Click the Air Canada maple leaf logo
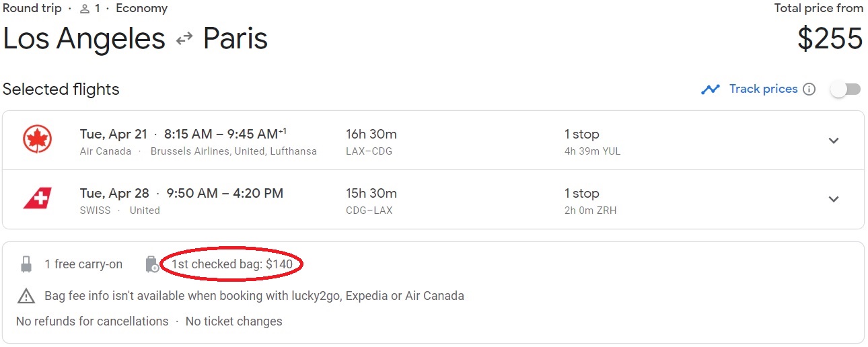Screen dimensions: 868x347 (38, 140)
